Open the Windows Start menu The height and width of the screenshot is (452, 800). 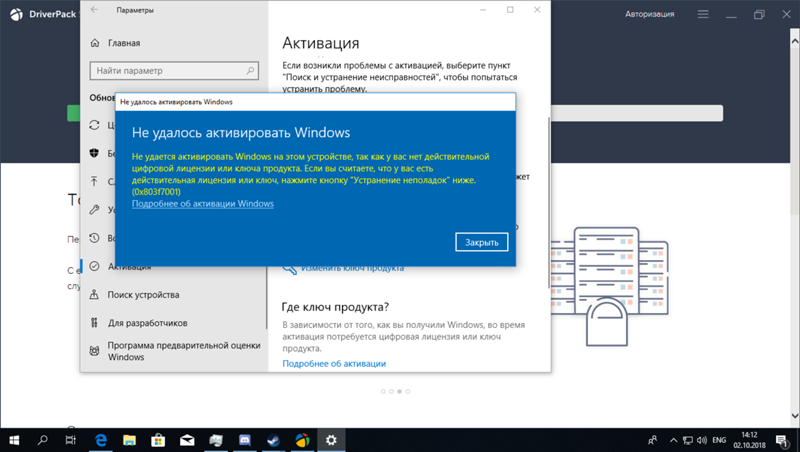[x=14, y=440]
